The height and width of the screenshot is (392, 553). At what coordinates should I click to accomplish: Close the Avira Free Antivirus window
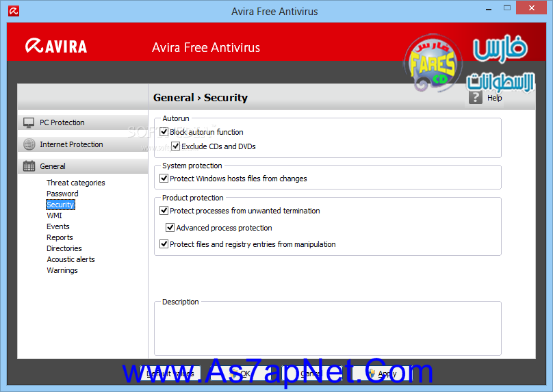(531, 8)
